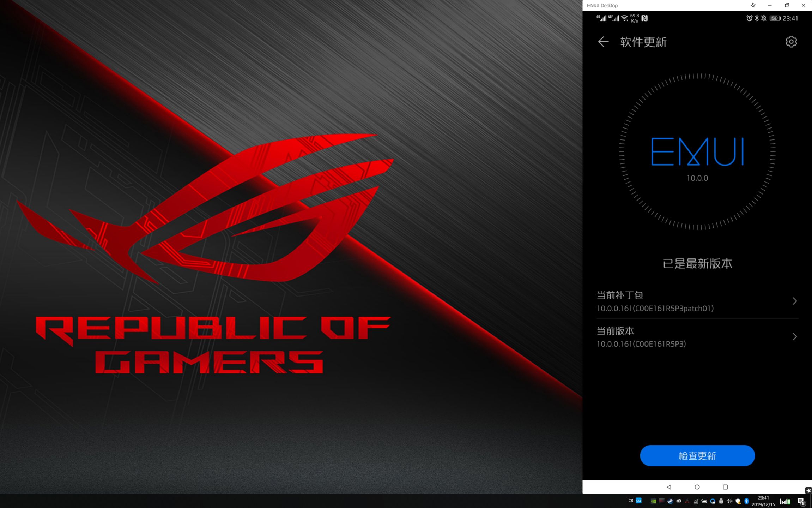Click the phone status bar muted bell icon

764,18
